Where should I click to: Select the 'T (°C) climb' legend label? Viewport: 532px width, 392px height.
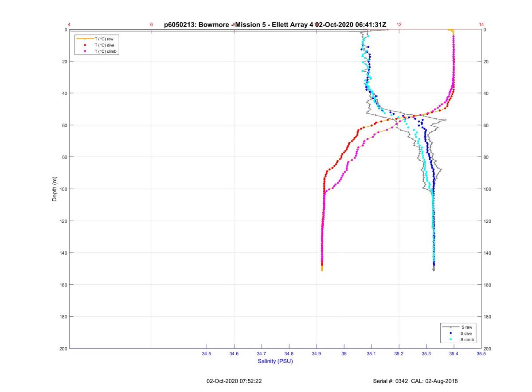click(106, 51)
